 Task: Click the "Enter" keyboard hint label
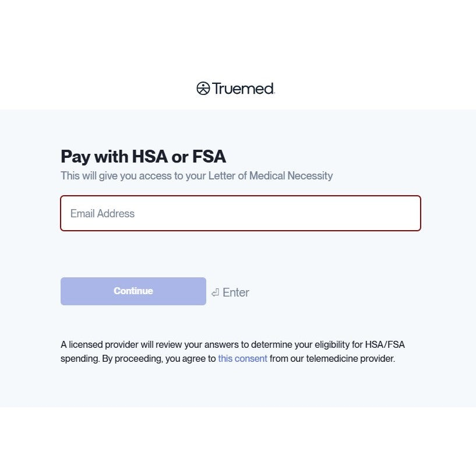[x=236, y=292]
